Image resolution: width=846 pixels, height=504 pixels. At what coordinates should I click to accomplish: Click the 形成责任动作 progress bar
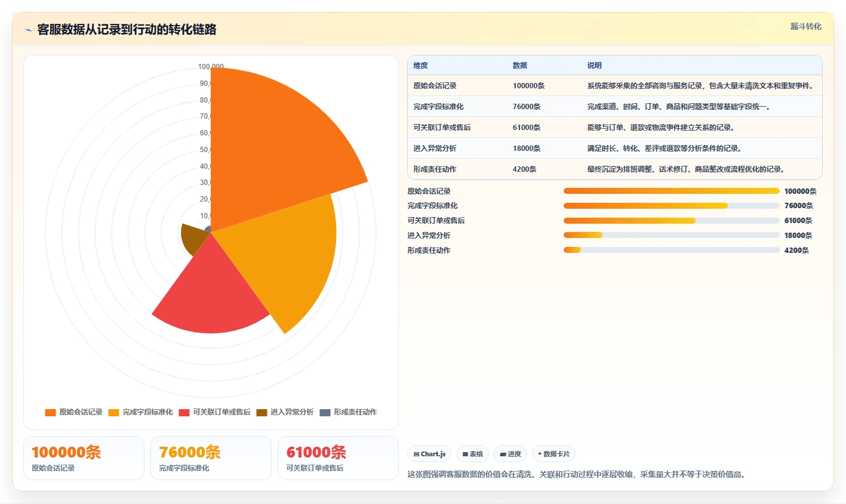(672, 250)
